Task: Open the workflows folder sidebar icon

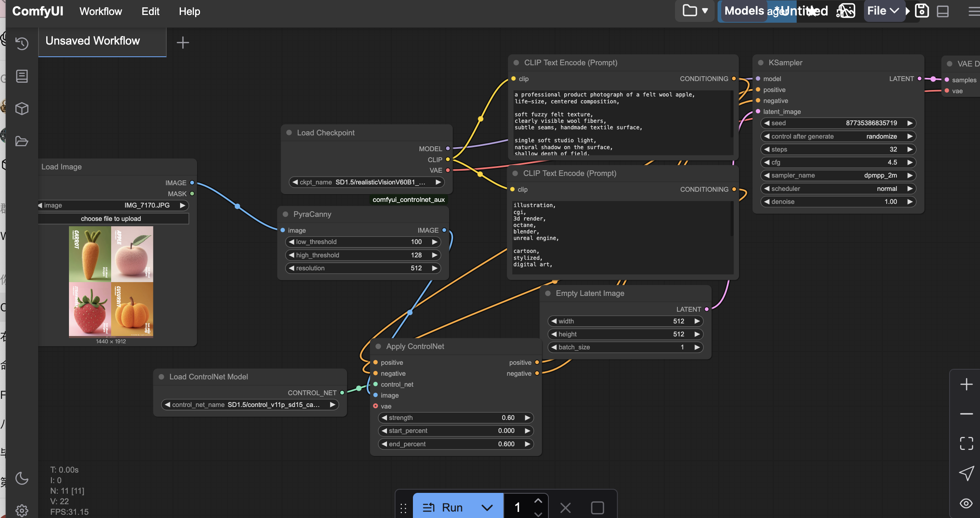Action: point(22,141)
